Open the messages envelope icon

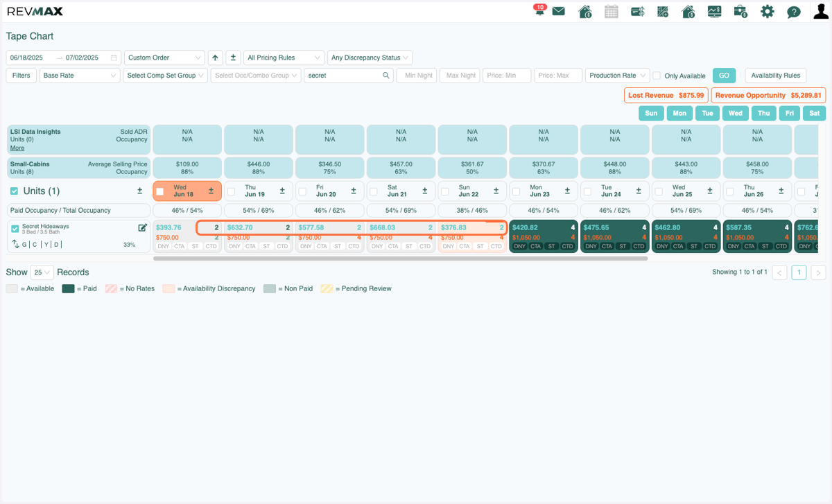tap(558, 11)
